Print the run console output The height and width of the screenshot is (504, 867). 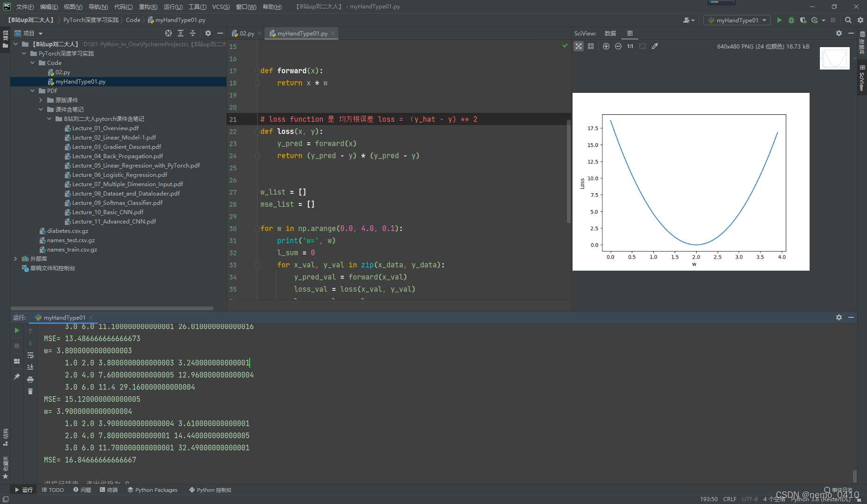tap(30, 379)
